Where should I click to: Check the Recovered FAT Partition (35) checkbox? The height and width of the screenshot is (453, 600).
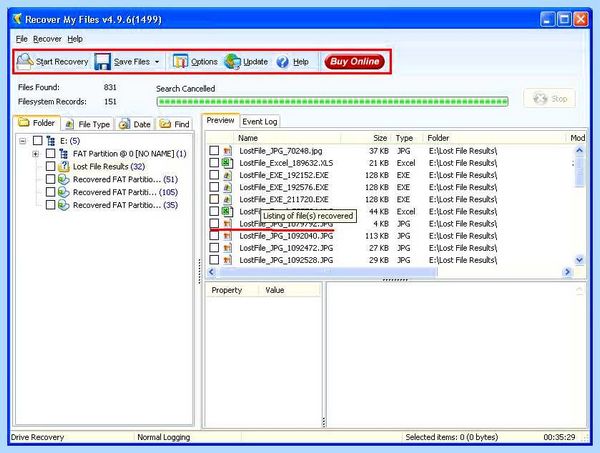[50, 205]
